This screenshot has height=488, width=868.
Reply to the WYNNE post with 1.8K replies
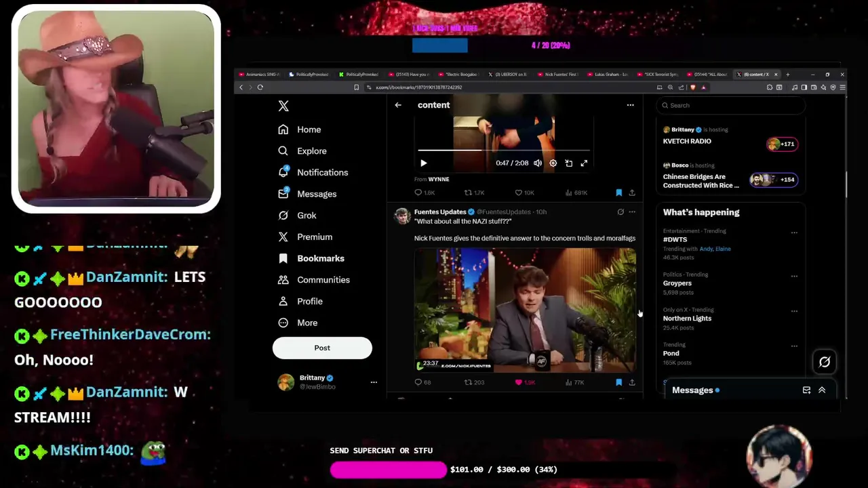425,193
